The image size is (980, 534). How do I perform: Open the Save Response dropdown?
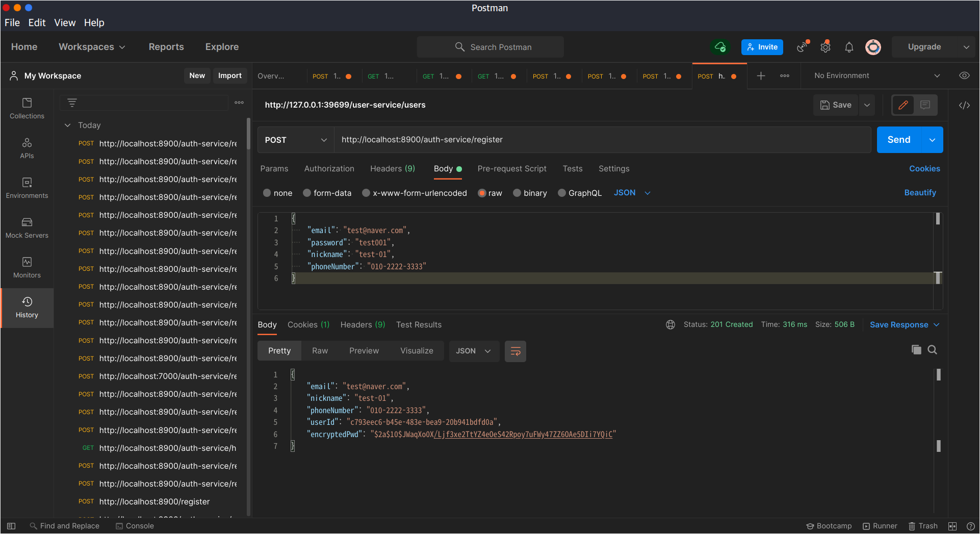pyautogui.click(x=905, y=325)
